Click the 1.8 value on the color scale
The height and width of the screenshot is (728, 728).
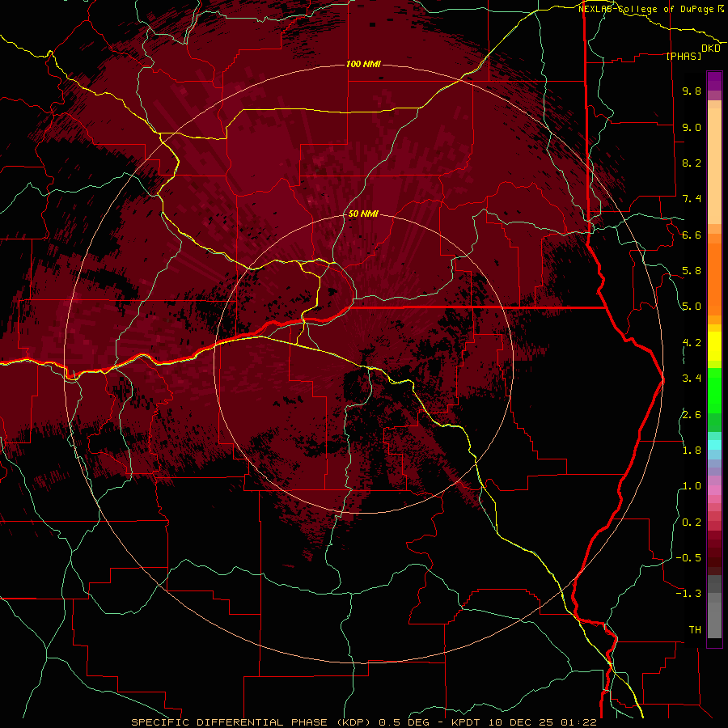point(692,451)
